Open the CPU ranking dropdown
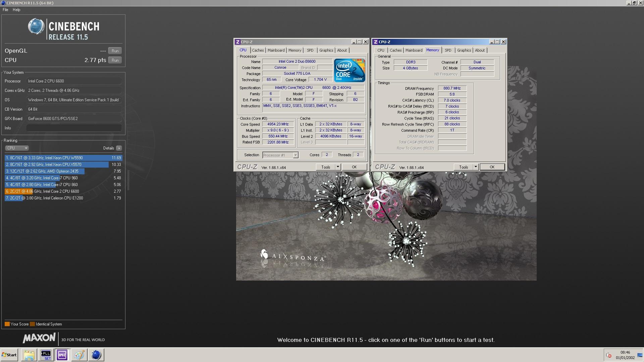644x362 pixels. pyautogui.click(x=17, y=148)
